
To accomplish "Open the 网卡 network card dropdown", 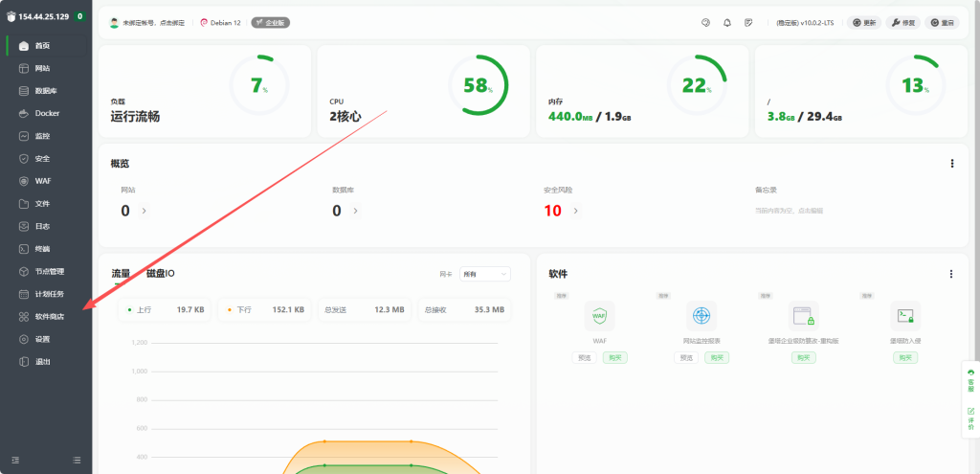I will click(x=484, y=274).
